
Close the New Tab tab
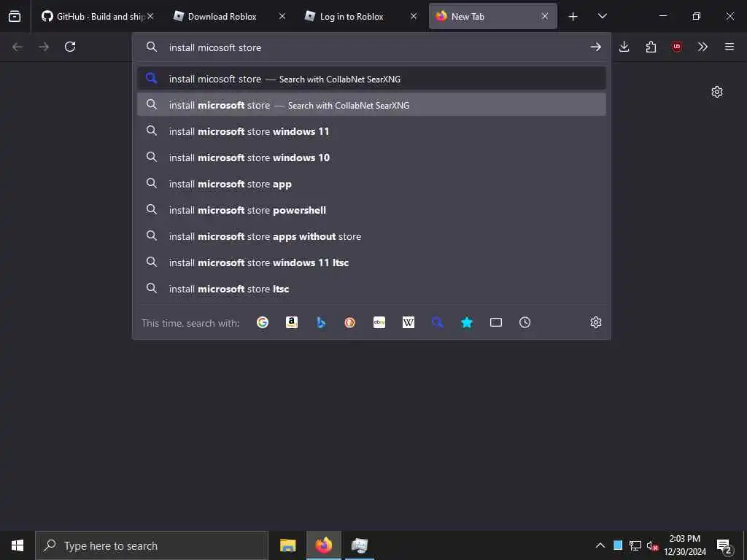point(544,16)
